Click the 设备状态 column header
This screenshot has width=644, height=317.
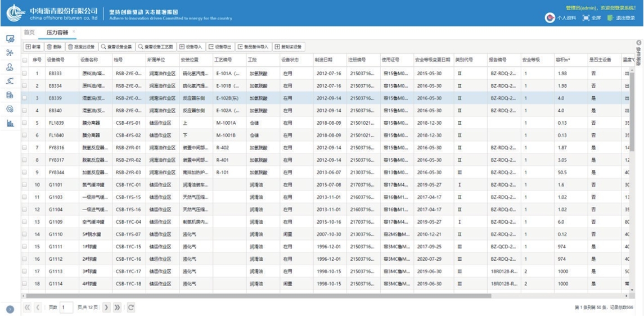click(x=290, y=60)
